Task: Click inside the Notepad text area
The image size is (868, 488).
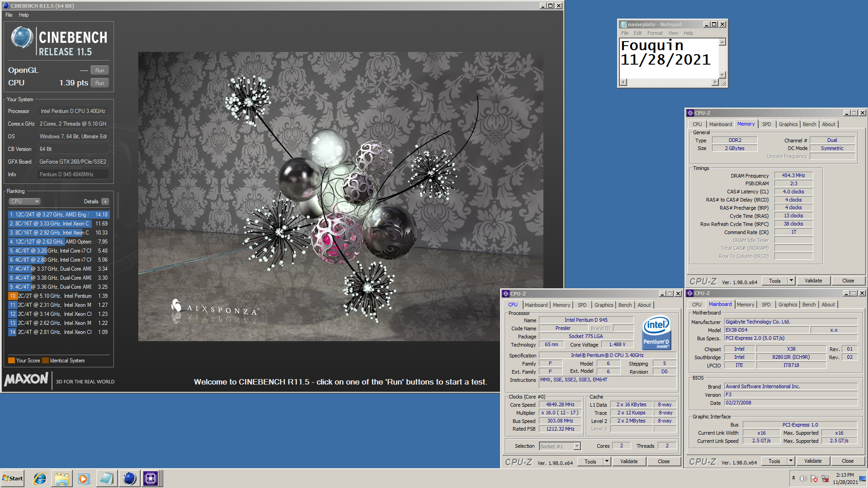Action: point(668,59)
